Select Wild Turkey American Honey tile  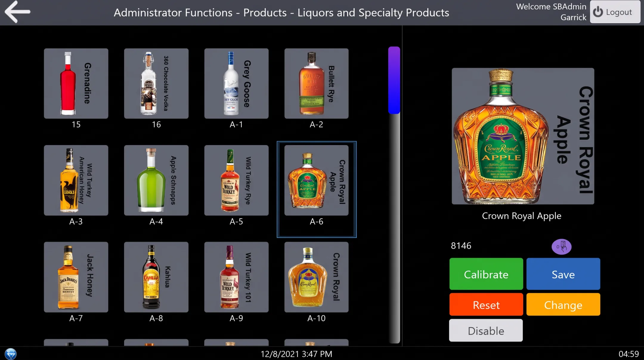(76, 180)
